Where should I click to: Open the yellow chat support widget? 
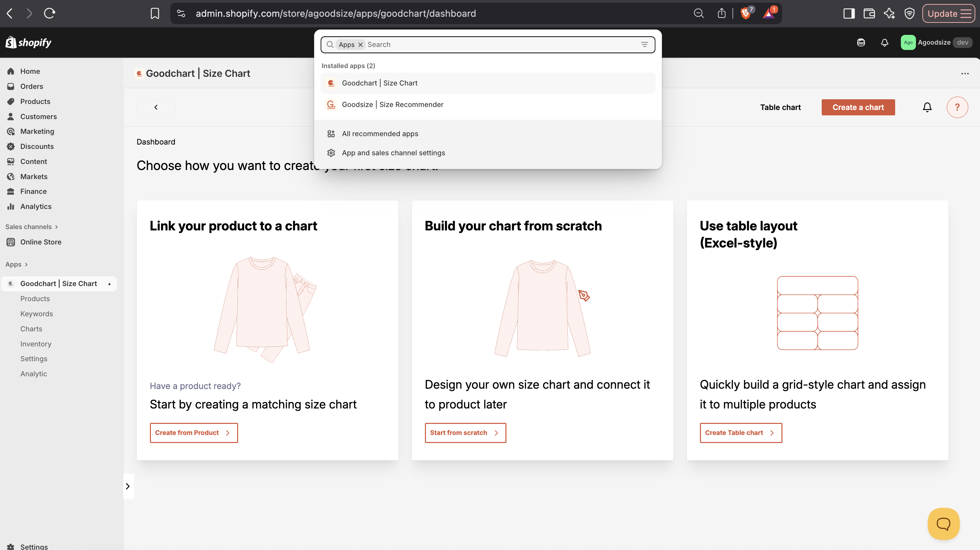click(x=943, y=524)
